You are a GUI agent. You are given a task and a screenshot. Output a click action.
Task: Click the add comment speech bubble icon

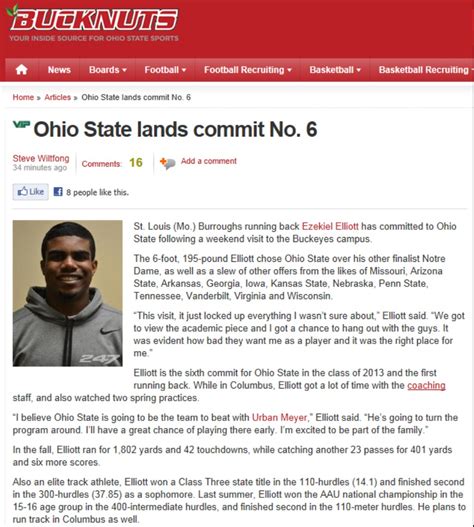click(167, 163)
